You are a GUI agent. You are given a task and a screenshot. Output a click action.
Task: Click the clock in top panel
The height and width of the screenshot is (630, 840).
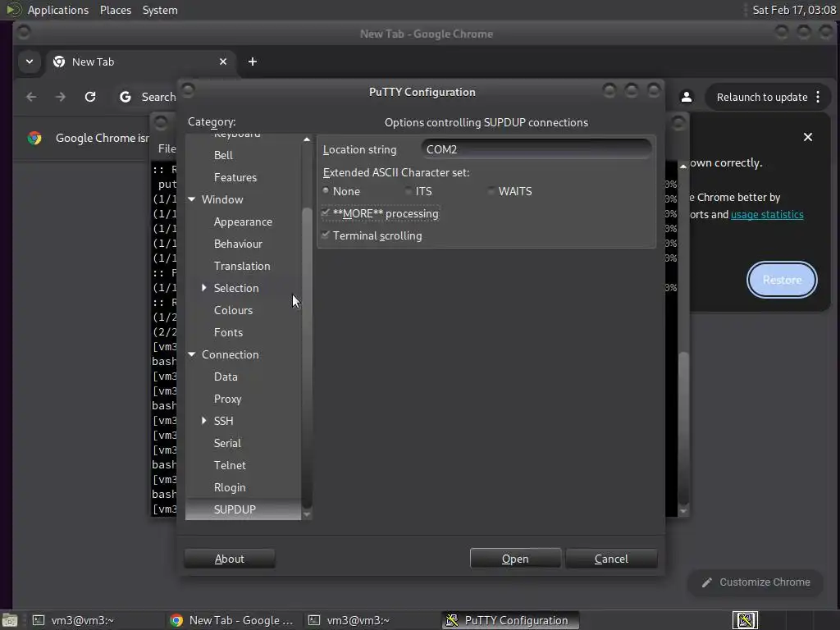[794, 10]
